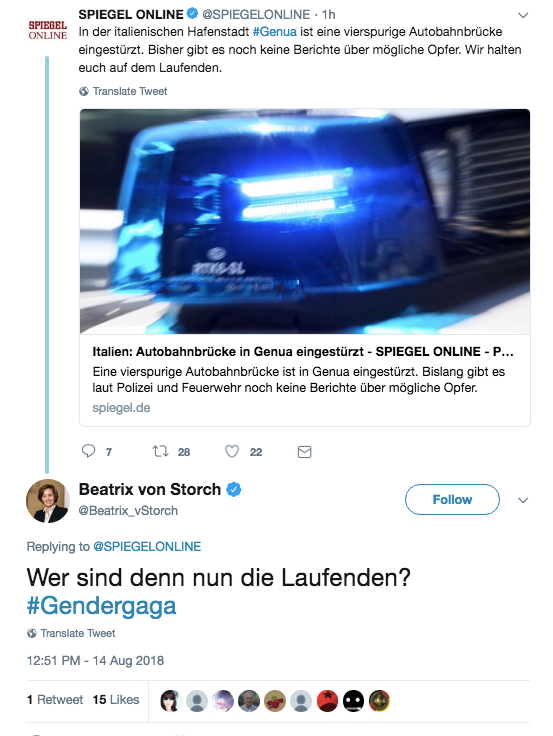Click the reply speech bubble icon
The image size is (553, 736).
88,451
